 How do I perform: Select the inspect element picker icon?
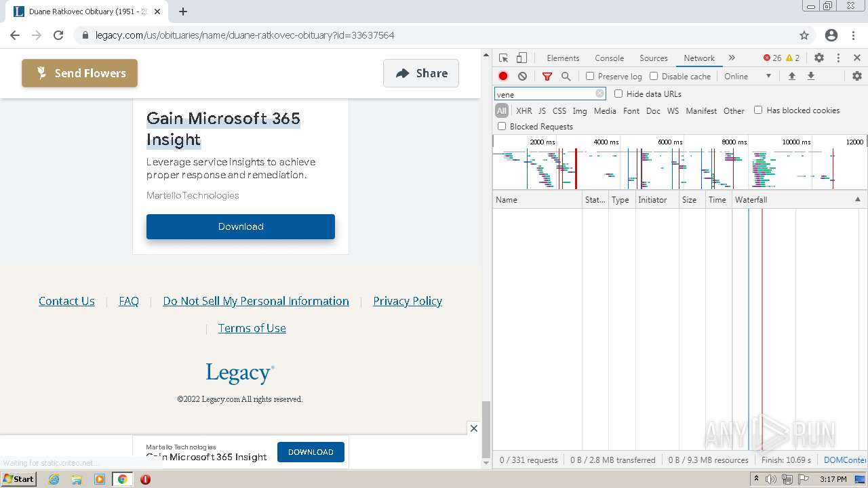click(503, 58)
